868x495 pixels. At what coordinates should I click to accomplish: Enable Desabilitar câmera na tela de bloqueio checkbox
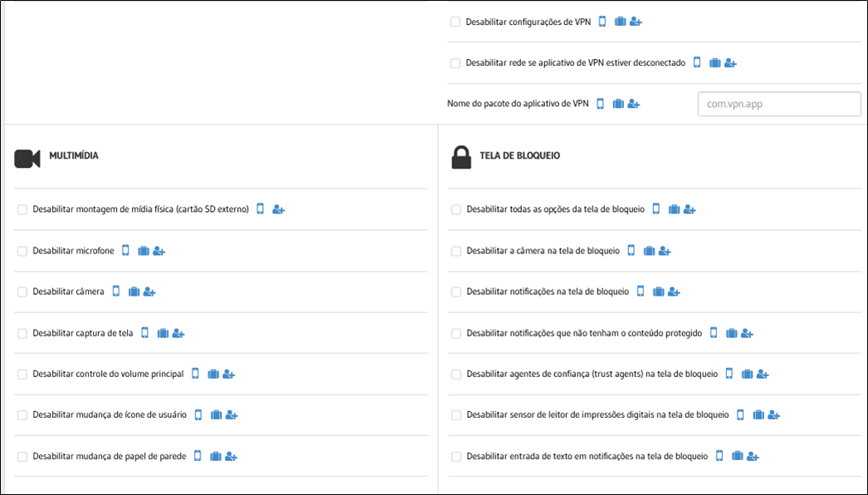tap(456, 251)
